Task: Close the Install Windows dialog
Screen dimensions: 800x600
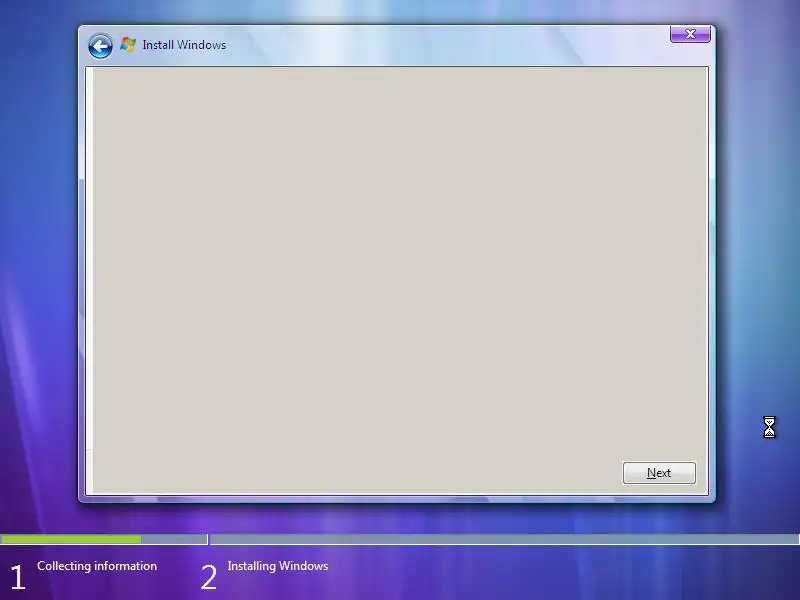Action: (690, 34)
